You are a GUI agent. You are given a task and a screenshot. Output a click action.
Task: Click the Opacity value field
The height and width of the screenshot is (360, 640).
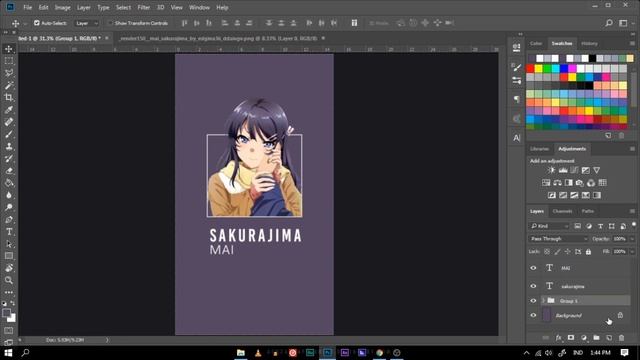tap(619, 239)
